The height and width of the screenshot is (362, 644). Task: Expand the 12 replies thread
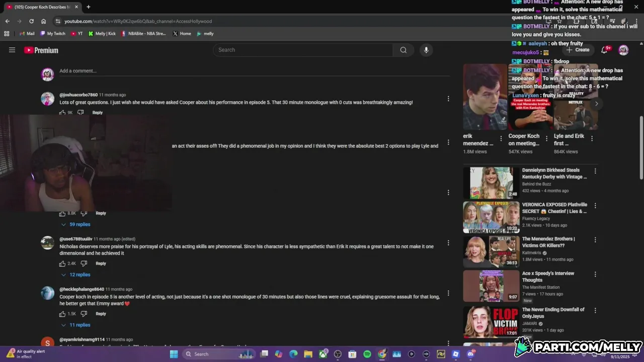point(75,275)
